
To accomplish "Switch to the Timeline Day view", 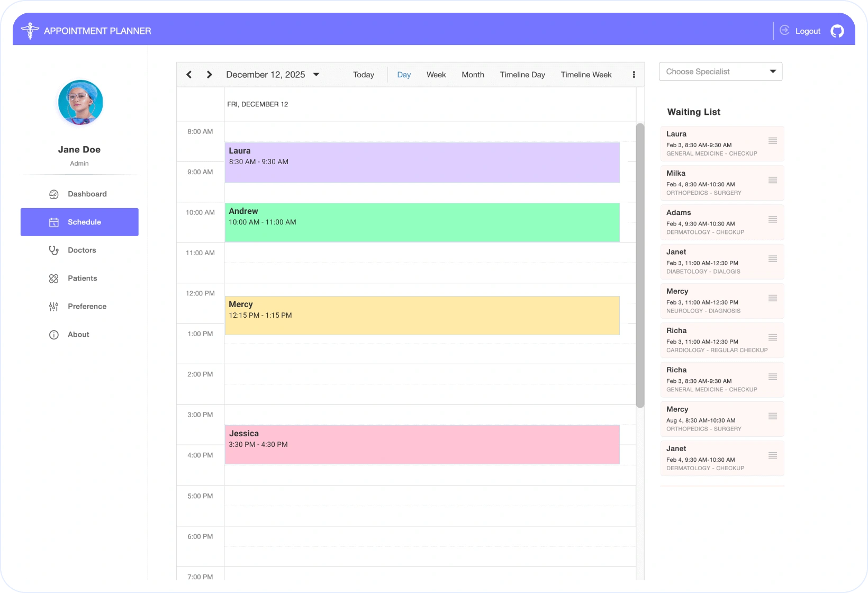I will click(522, 75).
